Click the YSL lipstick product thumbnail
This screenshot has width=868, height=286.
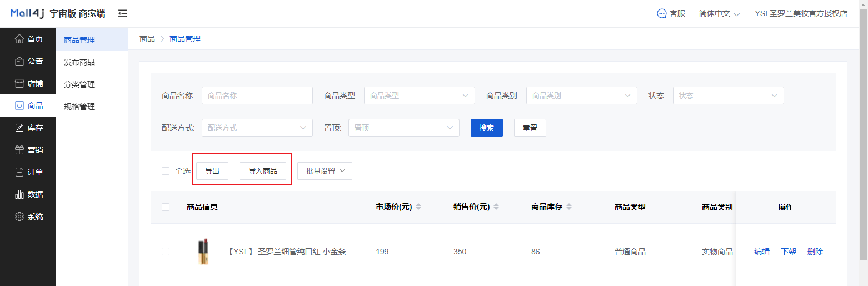[x=203, y=252]
